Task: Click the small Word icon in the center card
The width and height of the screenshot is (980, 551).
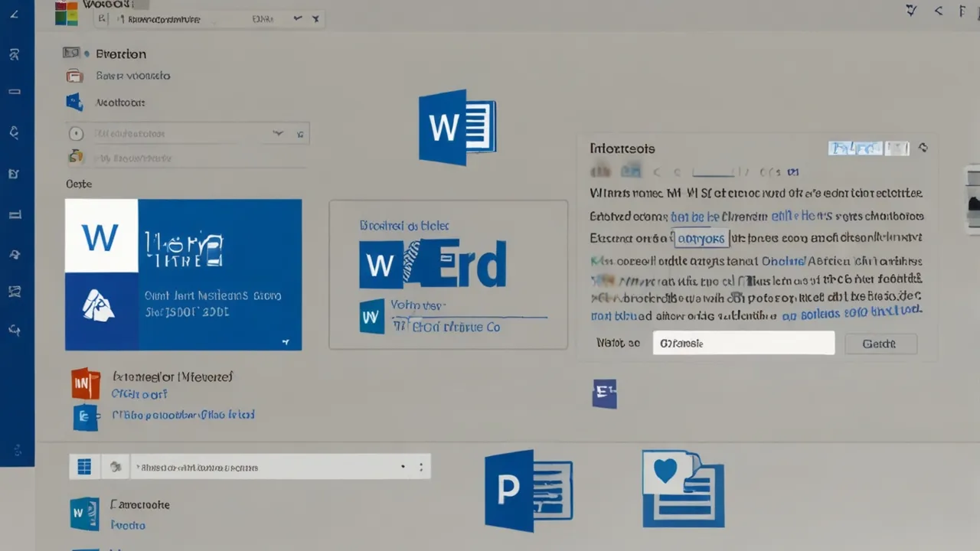Action: [372, 316]
